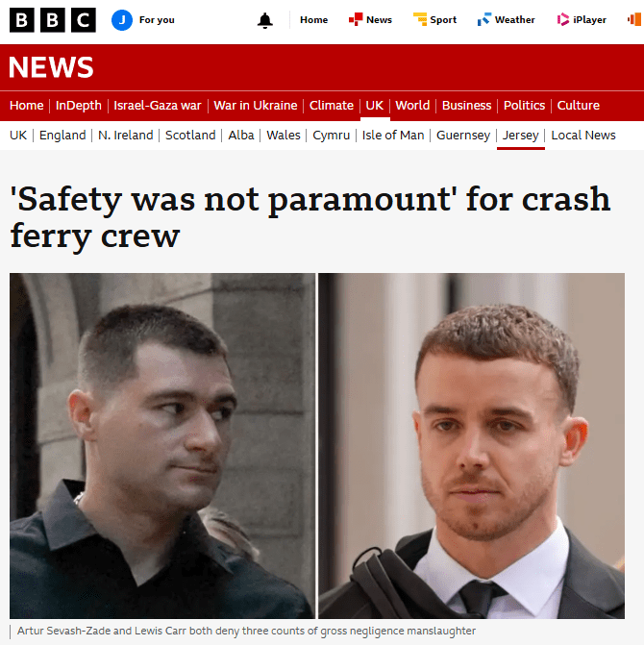Viewport: 644px width, 645px height.
Task: Open the blue J account avatar
Action: [x=122, y=20]
